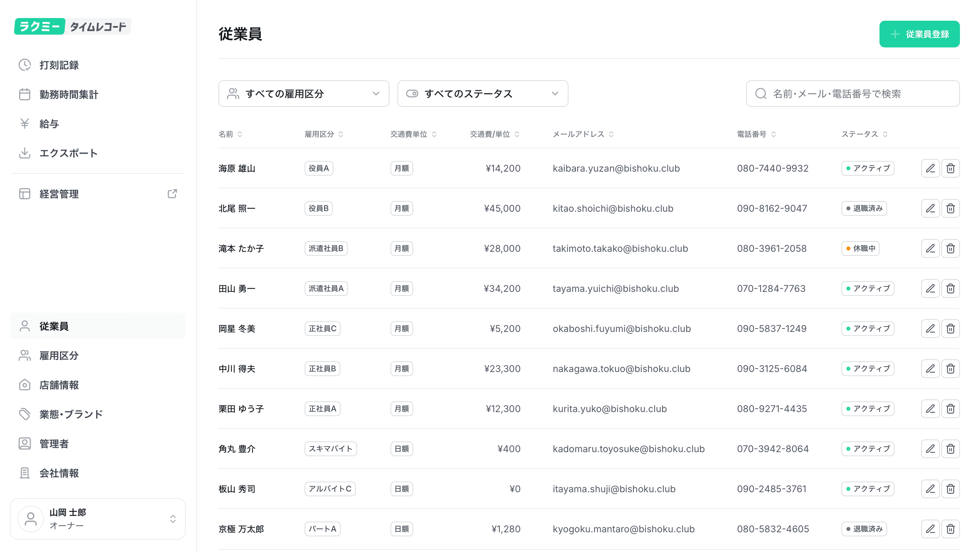Click the edit pencil for 滝本 たか子
Image resolution: width=980 pixels, height=553 pixels.
click(930, 248)
